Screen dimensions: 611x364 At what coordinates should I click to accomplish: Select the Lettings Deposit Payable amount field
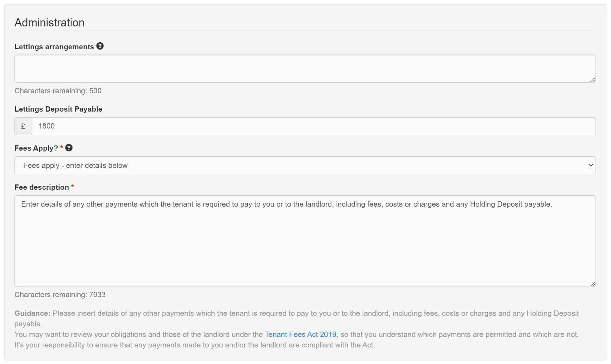point(313,126)
